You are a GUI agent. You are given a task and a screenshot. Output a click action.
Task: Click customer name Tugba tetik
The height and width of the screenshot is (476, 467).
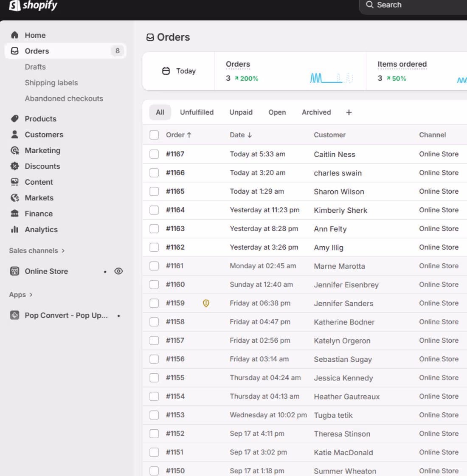coord(333,415)
